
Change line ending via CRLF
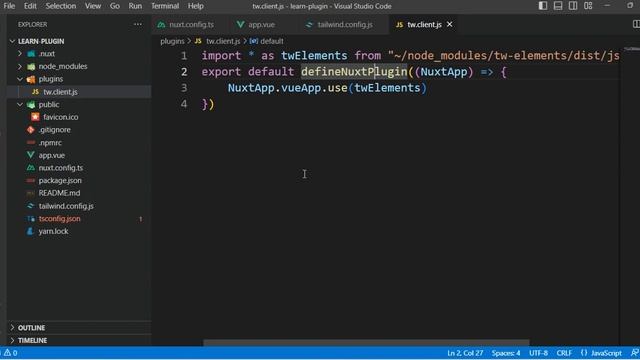(x=564, y=353)
